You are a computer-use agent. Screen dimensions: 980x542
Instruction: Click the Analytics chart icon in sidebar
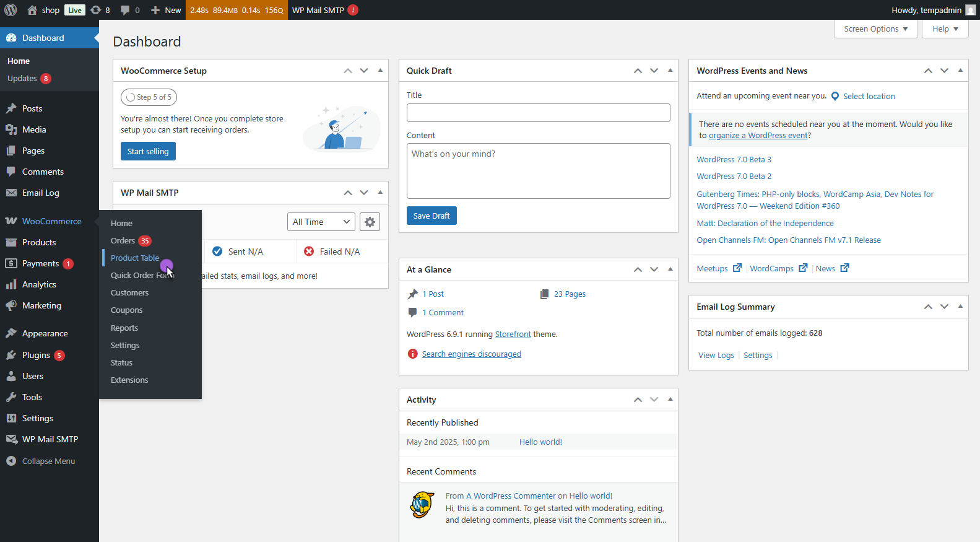pyautogui.click(x=11, y=284)
